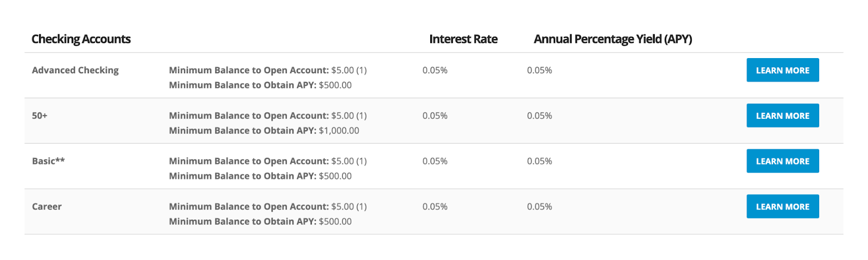This screenshot has width=868, height=260.
Task: Click the Checking Accounts heading
Action: coord(81,39)
